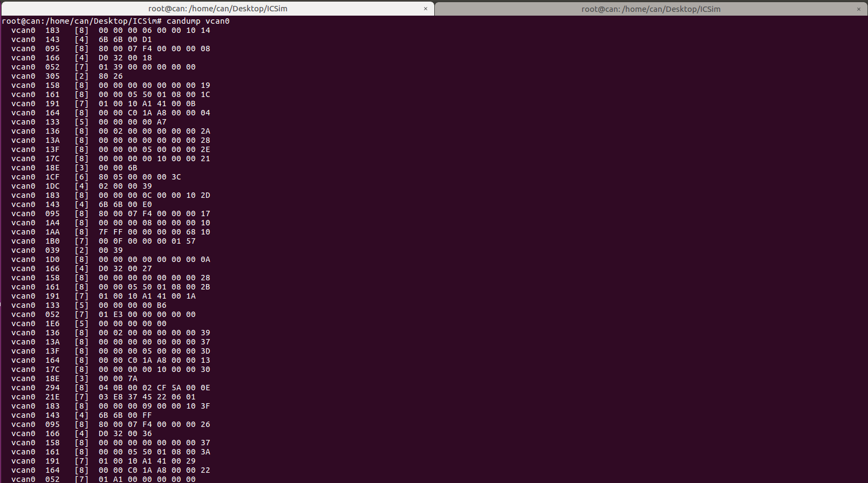Click the 166 row with data D0 32 00 27
868x483 pixels.
81,268
